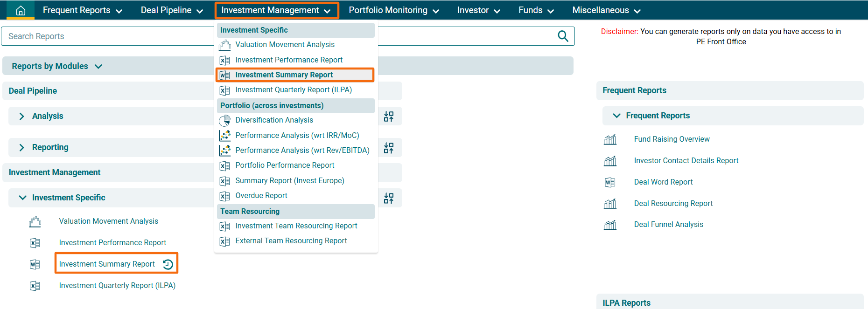Expand the Reporting section
868x309 pixels.
pyautogui.click(x=22, y=147)
